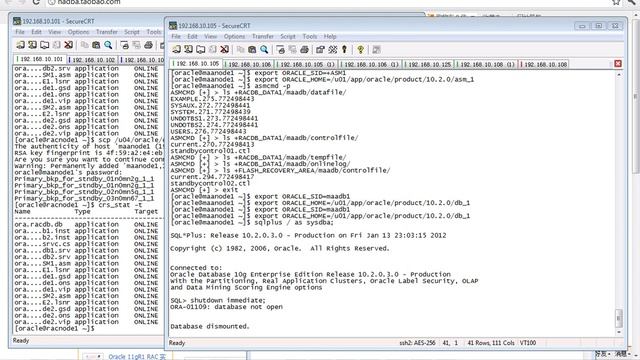The width and height of the screenshot is (640, 360).
Task: Click '41 Rows, 111 Cols' status bar entry
Action: tap(491, 343)
